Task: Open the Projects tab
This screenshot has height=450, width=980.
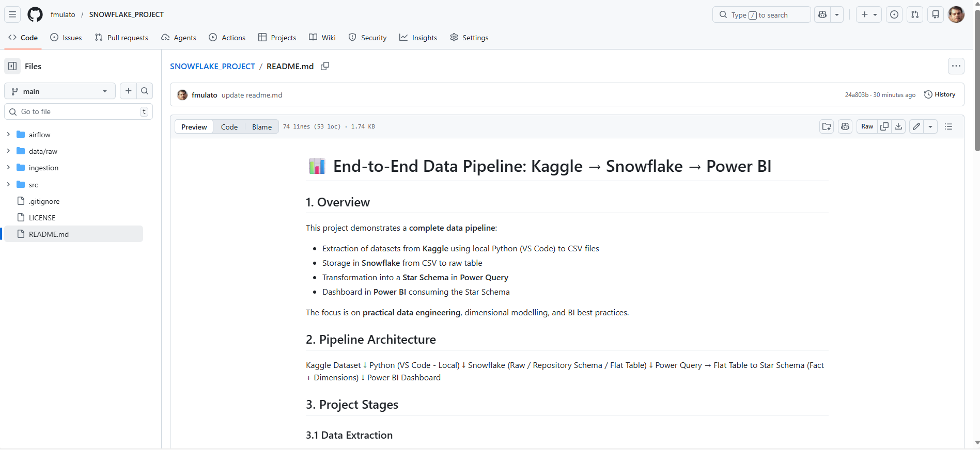Action: tap(277, 38)
